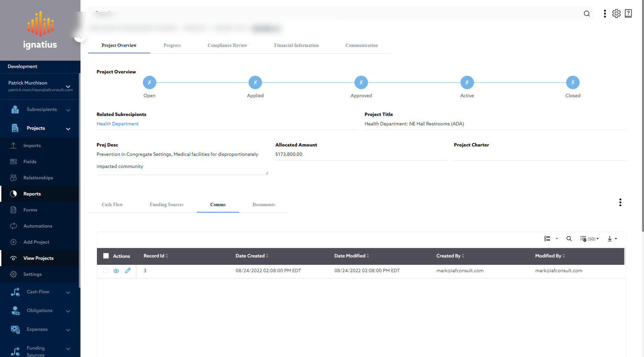
Task: Expand the Obligations chevron
Action: (68, 311)
